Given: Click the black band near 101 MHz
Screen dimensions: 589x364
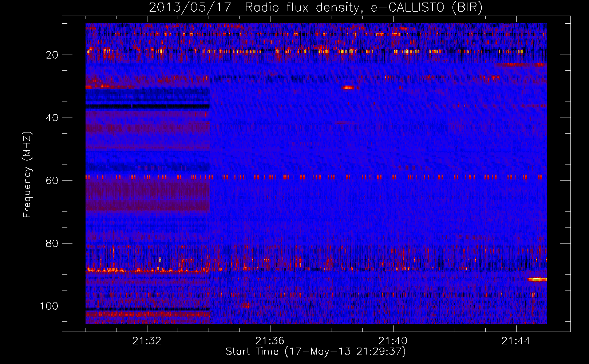Looking at the screenshot, I should pos(147,309).
